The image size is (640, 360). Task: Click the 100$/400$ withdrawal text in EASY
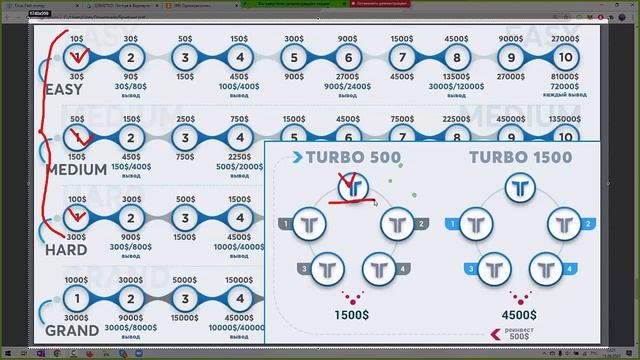coord(239,87)
